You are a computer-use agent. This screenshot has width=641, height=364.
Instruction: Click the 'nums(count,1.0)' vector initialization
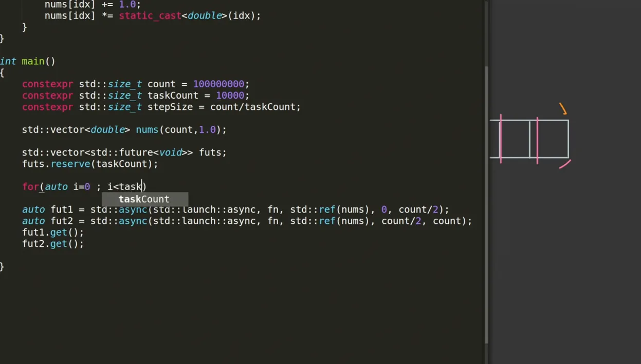click(178, 129)
